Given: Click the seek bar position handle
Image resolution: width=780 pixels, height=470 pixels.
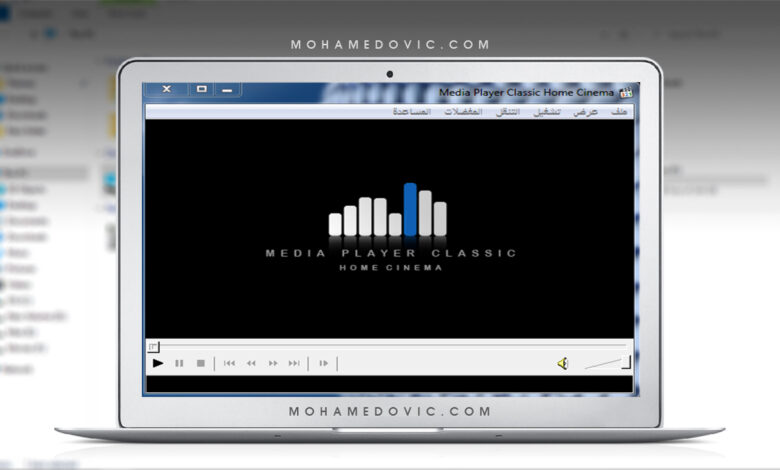Looking at the screenshot, I should pyautogui.click(x=153, y=346).
